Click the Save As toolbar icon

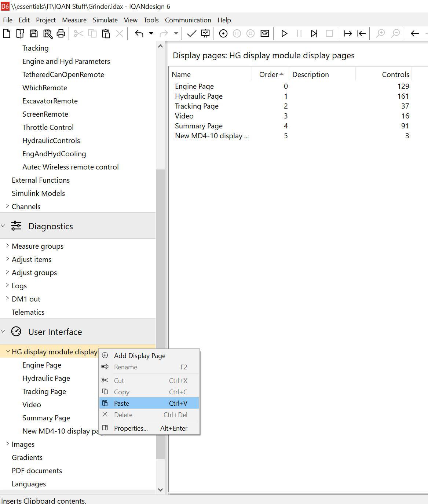pyautogui.click(x=47, y=34)
